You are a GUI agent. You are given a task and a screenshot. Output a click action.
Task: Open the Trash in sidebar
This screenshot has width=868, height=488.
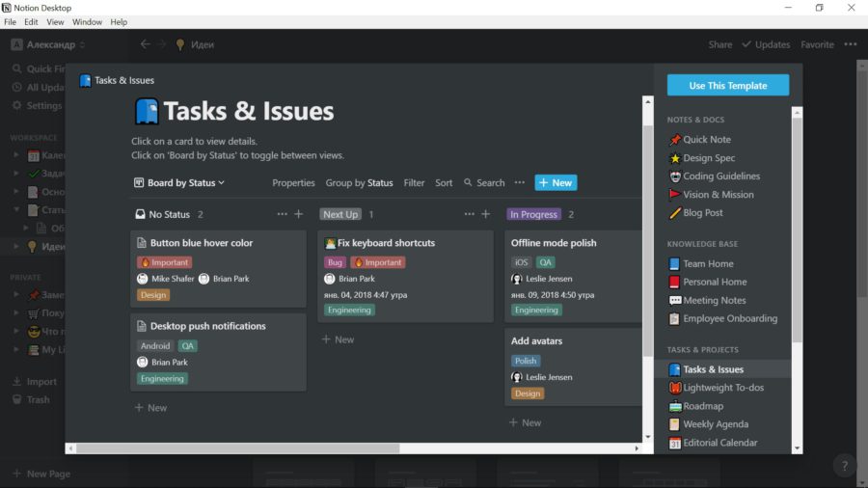point(31,399)
